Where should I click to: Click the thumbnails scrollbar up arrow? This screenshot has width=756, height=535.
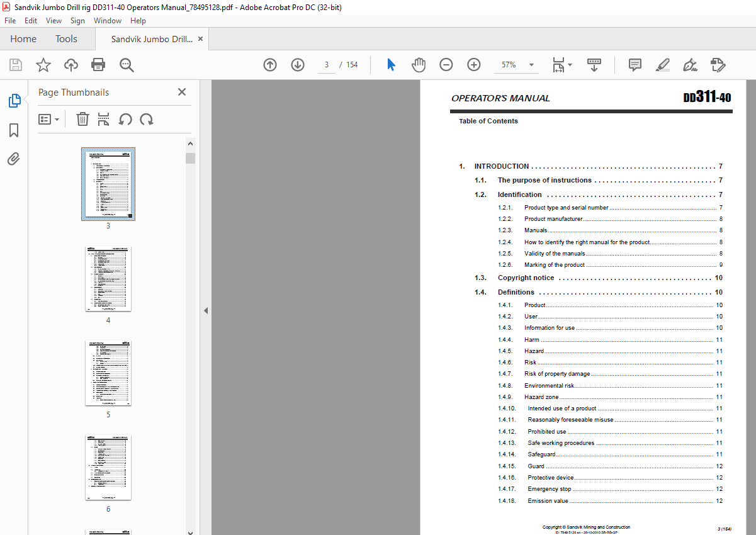click(190, 144)
